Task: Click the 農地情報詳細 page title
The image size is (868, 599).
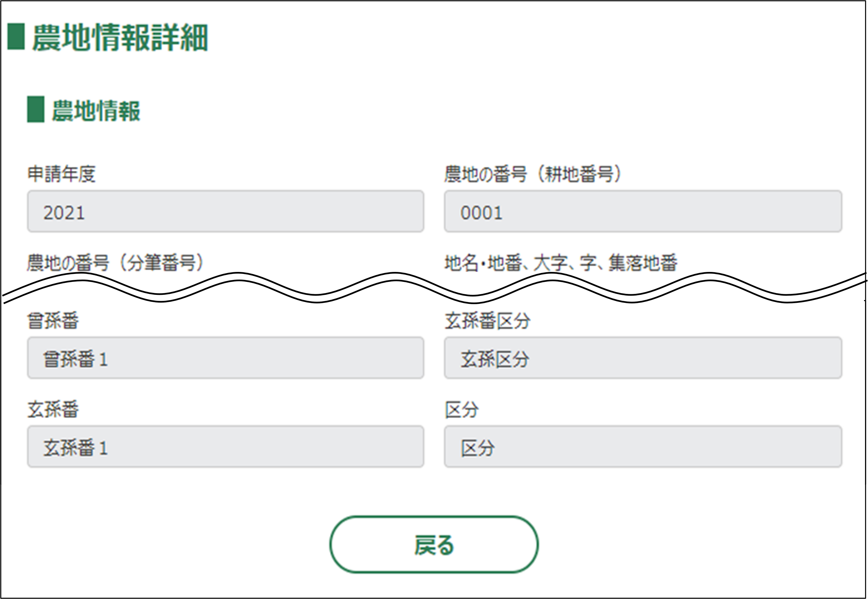Action: tap(120, 37)
